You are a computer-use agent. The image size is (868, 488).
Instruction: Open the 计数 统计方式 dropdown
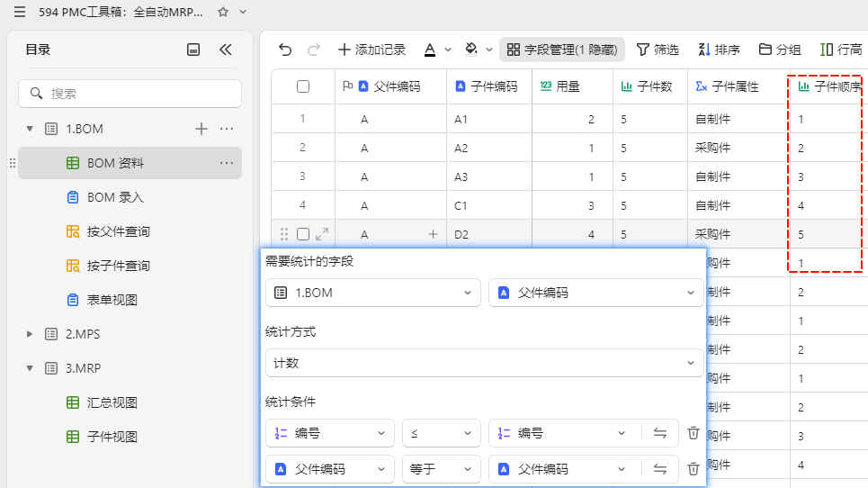point(485,363)
